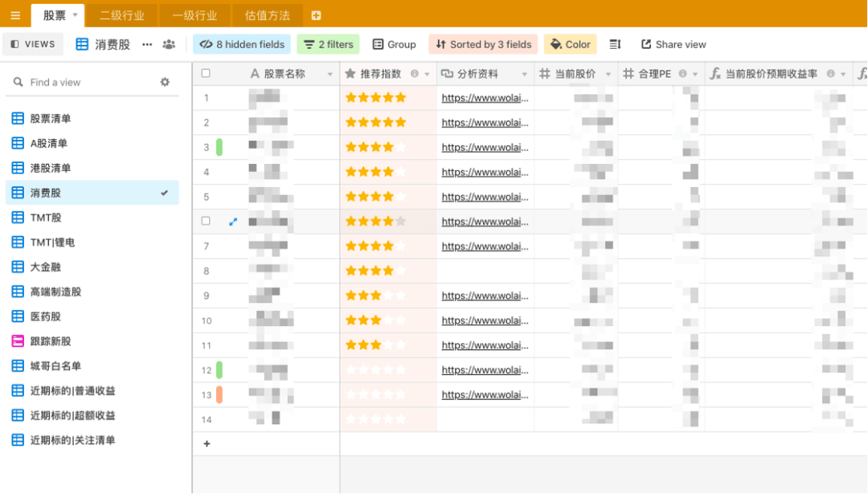Click text field icon in 股票名称 header
Image resolution: width=868 pixels, height=494 pixels.
tap(255, 74)
